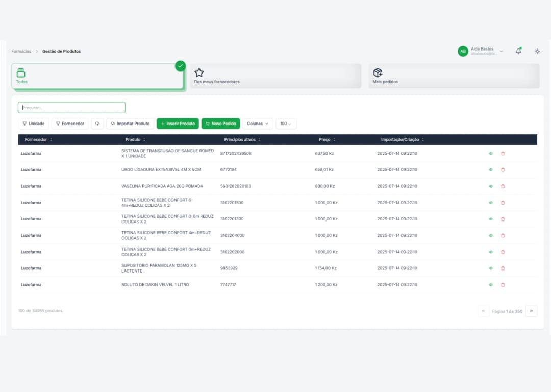Go to next page arrow button

point(531,311)
